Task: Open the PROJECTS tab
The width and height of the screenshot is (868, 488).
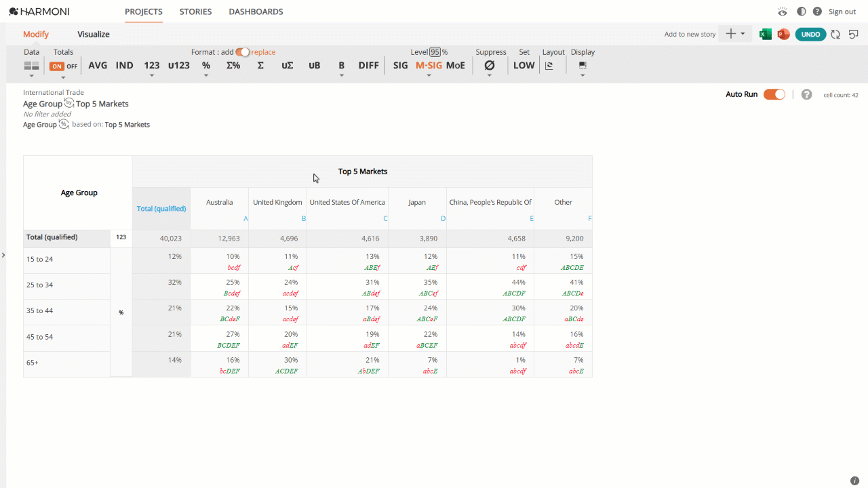Action: click(x=144, y=12)
